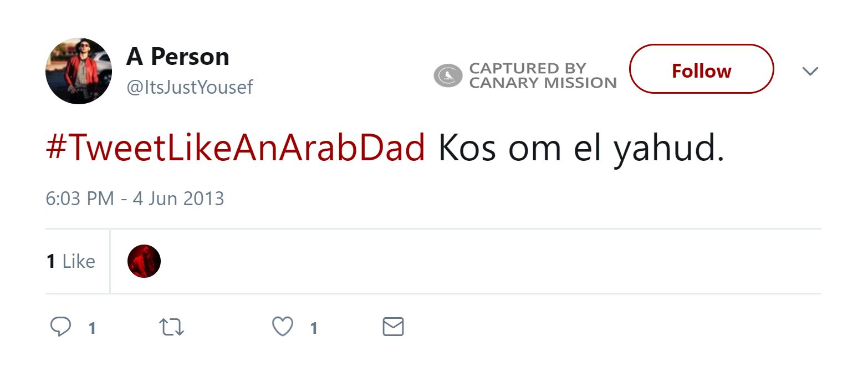Open A Person's profile picture
Image resolution: width=868 pixels, height=371 pixels.
[x=79, y=71]
